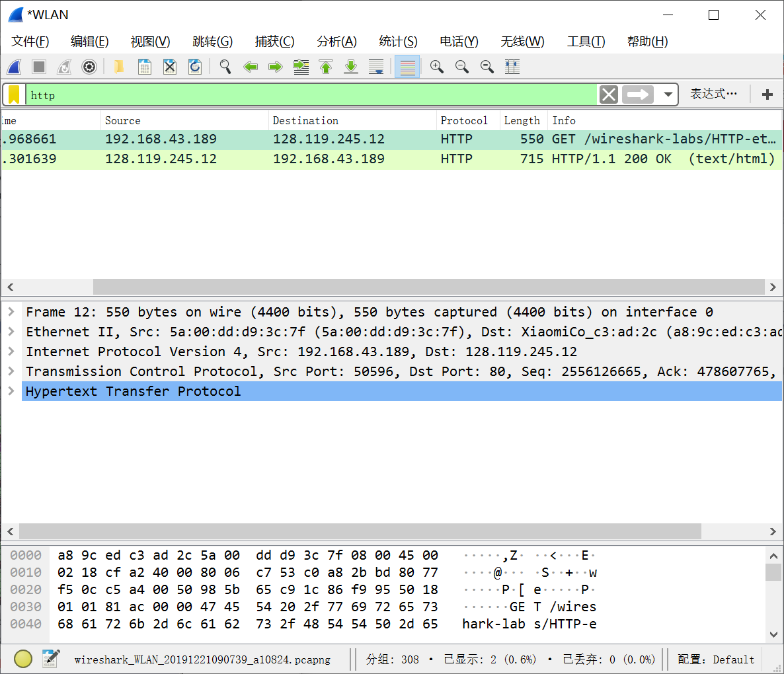Open the 编辑(E) menu

coord(89,42)
